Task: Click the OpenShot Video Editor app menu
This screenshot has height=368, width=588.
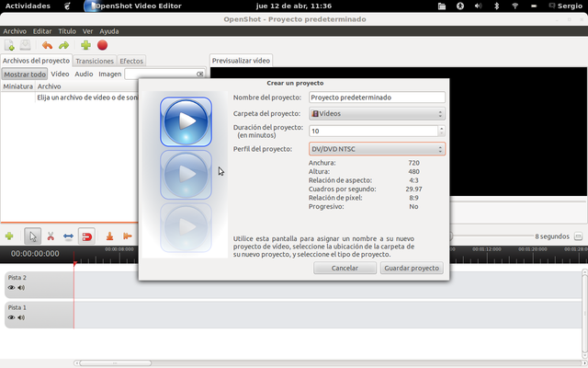Action: (132, 6)
